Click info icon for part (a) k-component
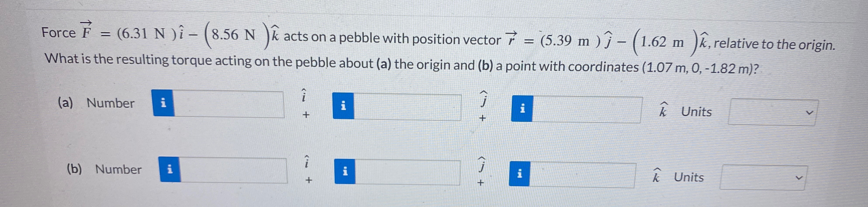868x207 pixels. 522,109
